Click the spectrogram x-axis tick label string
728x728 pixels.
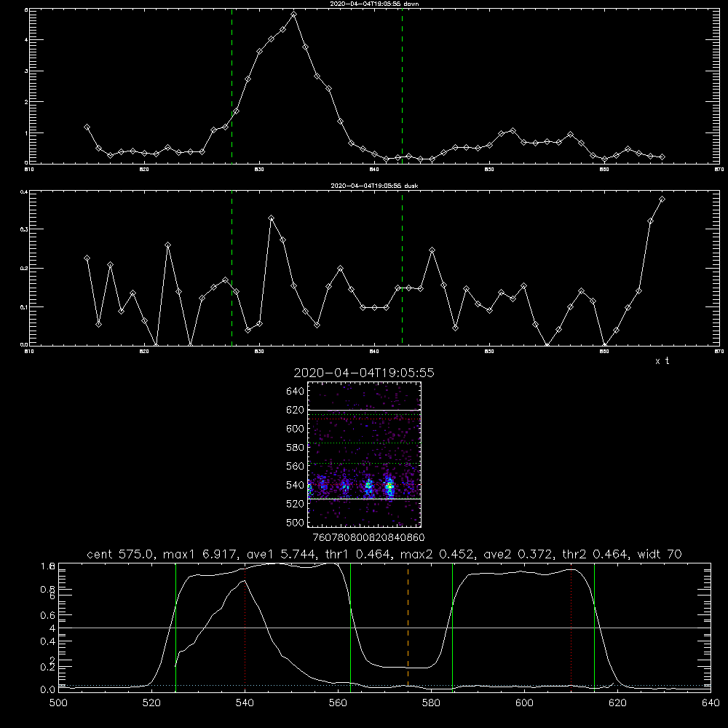click(368, 537)
